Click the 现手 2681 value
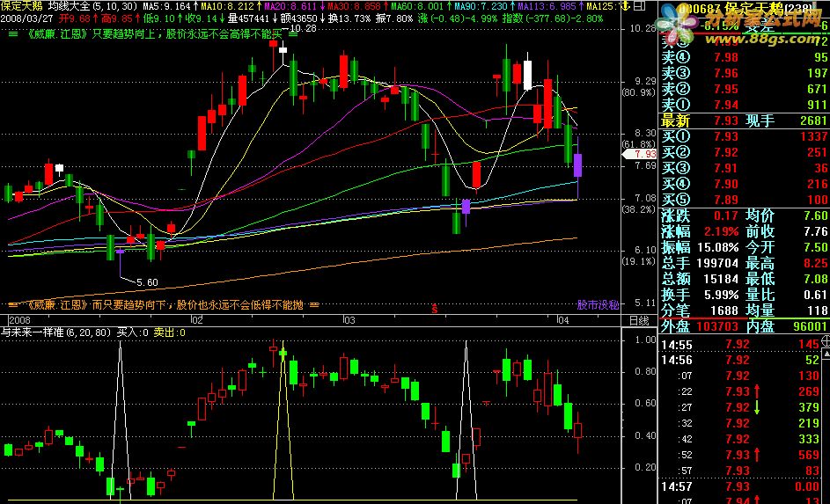Screen dimensions: 830x504 point(813,121)
